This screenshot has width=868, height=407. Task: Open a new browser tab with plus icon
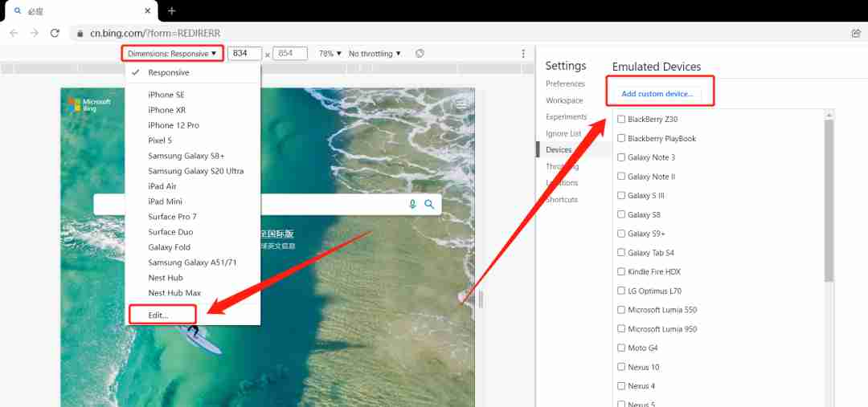click(x=172, y=10)
